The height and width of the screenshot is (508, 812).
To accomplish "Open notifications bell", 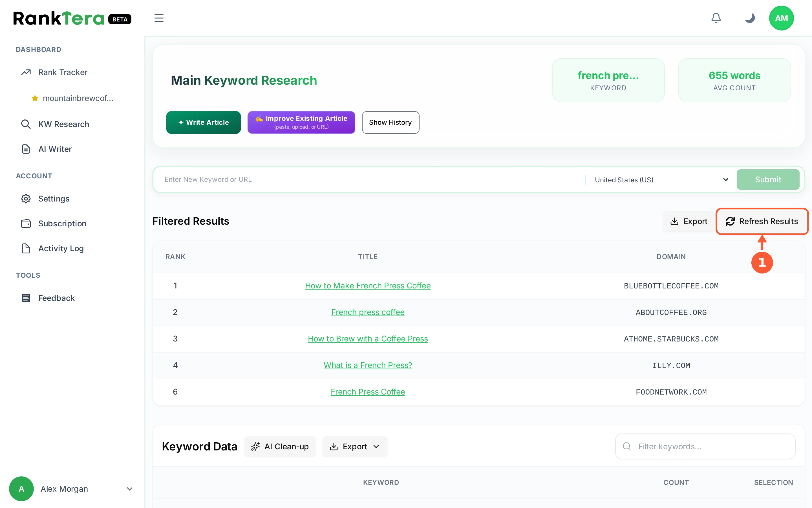I will pyautogui.click(x=716, y=18).
